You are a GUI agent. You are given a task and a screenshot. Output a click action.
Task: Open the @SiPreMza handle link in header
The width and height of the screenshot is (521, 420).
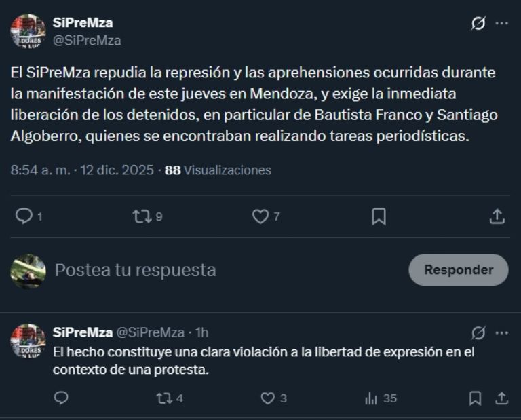[87, 40]
